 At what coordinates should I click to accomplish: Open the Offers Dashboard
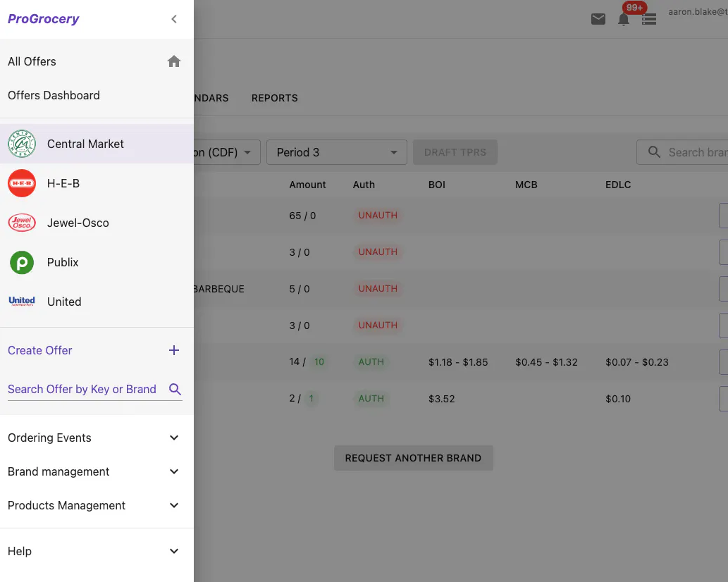tap(97, 95)
